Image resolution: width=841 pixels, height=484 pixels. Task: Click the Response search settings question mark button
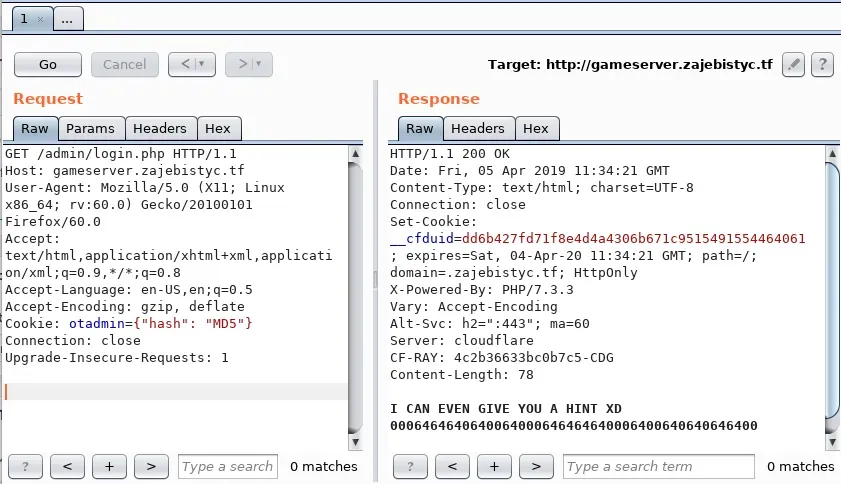pos(410,466)
